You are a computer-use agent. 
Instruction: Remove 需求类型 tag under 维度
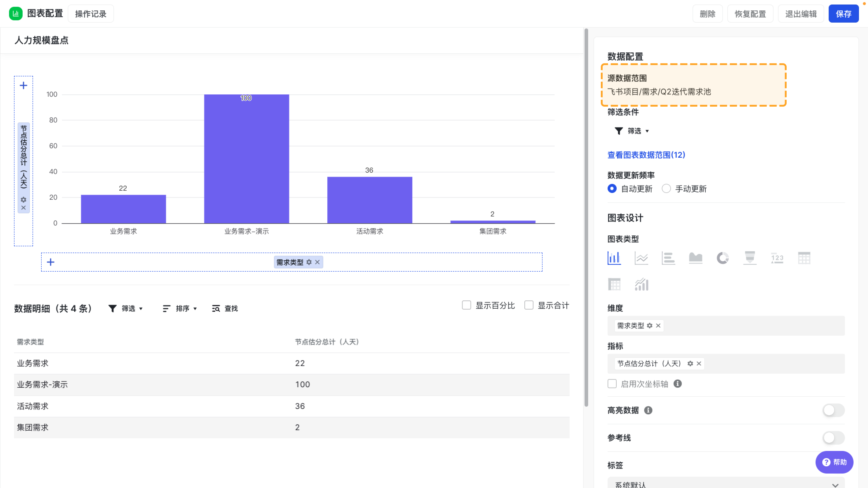[658, 326]
